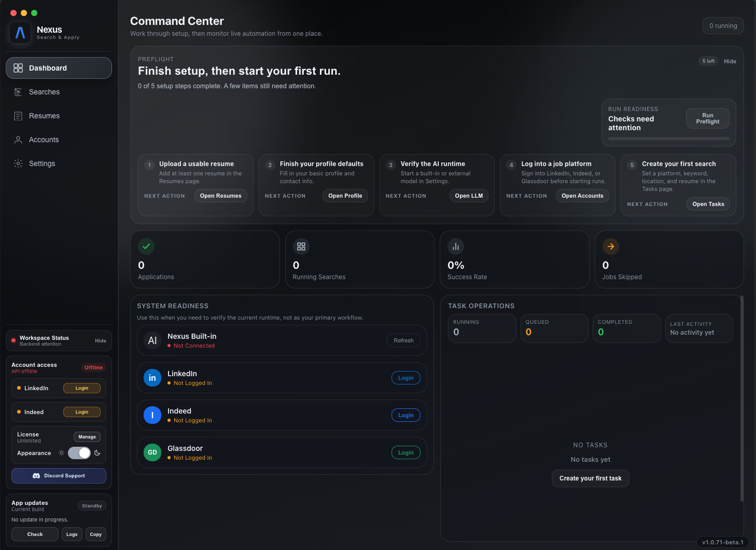The width and height of the screenshot is (756, 550).
Task: Click the LinkedIn icon under System Readiness
Action: click(152, 378)
